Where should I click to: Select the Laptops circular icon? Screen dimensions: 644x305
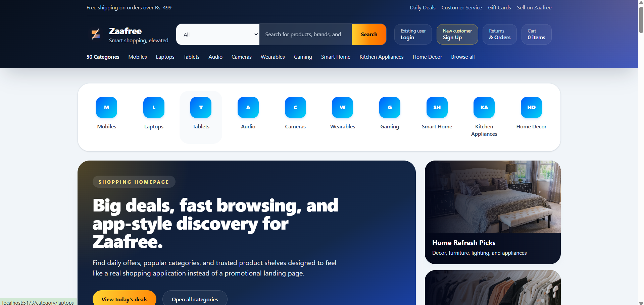[154, 107]
